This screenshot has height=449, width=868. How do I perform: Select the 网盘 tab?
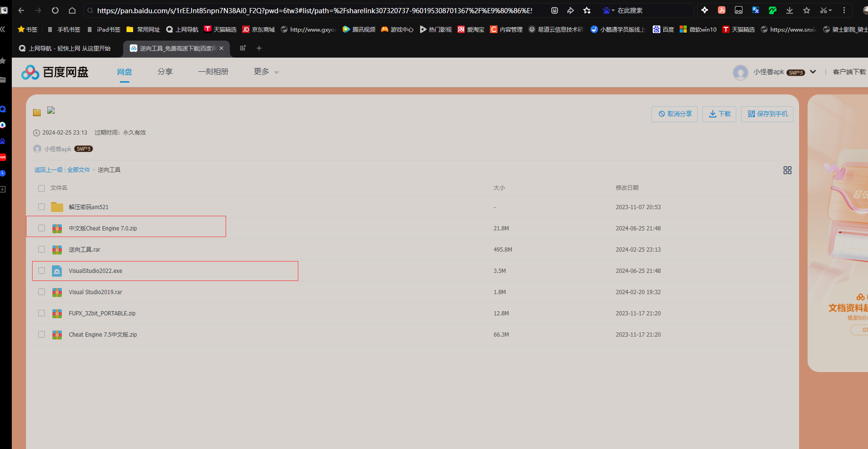(125, 72)
